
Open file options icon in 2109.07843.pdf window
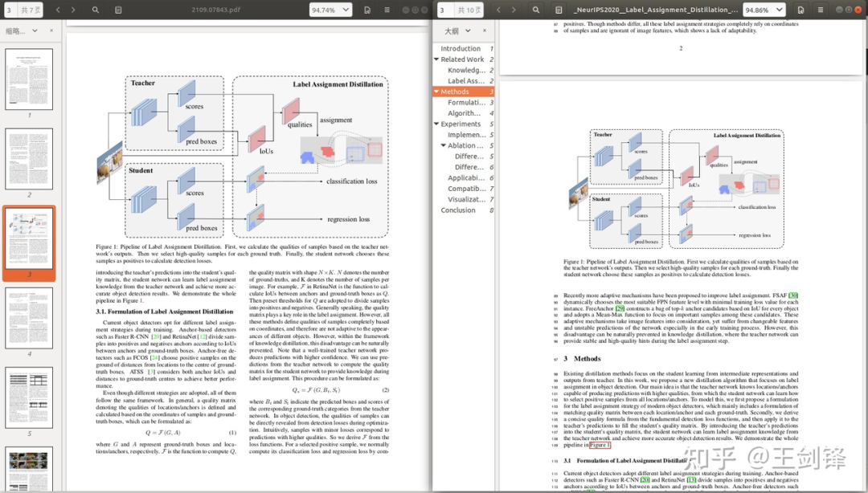tap(367, 10)
